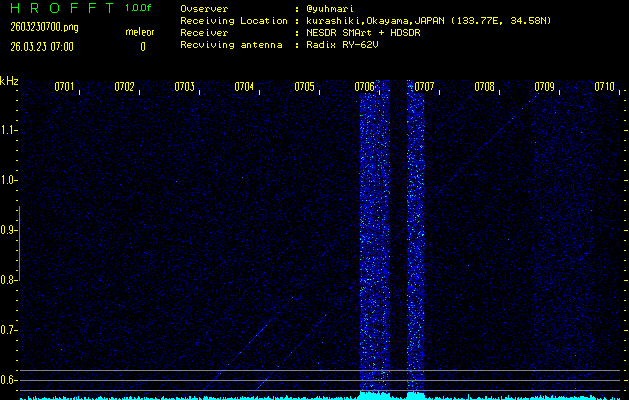Click the meteor count value 0
Image resolution: width=629 pixels, height=400 pixels.
(143, 47)
